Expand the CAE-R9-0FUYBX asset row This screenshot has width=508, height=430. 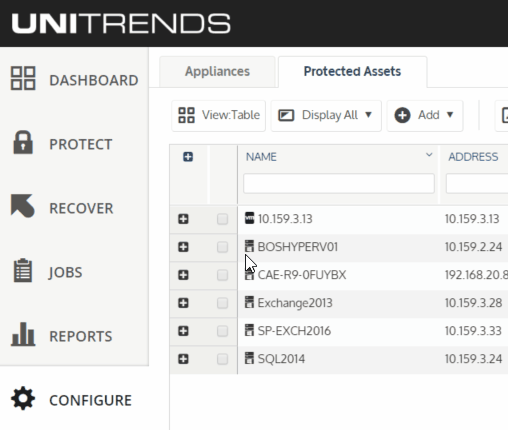[183, 275]
